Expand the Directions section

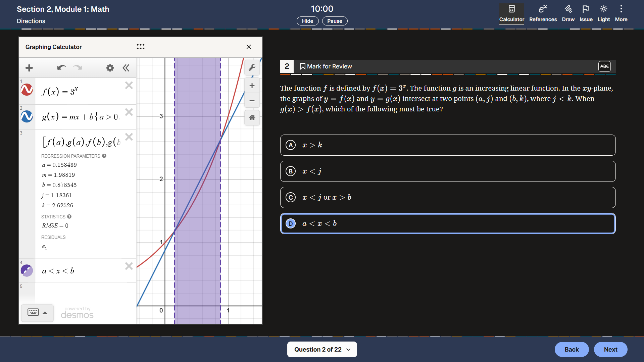pos(31,21)
